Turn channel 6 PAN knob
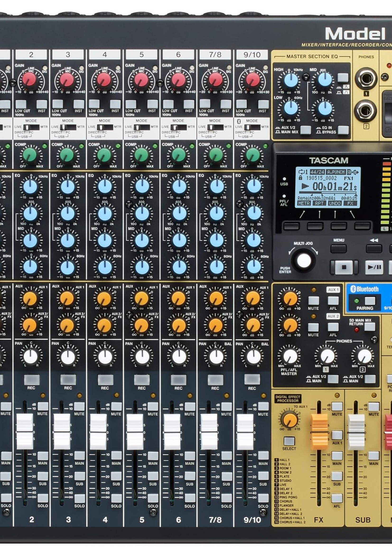 click(179, 357)
